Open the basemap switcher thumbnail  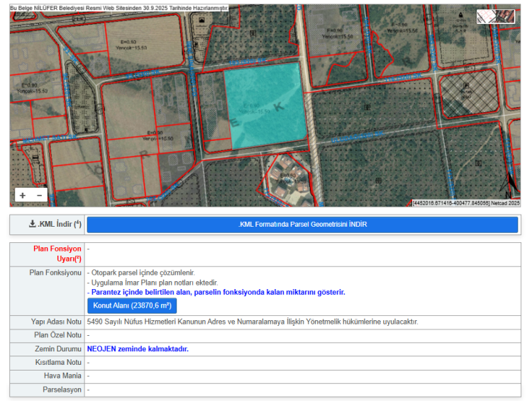click(x=495, y=16)
